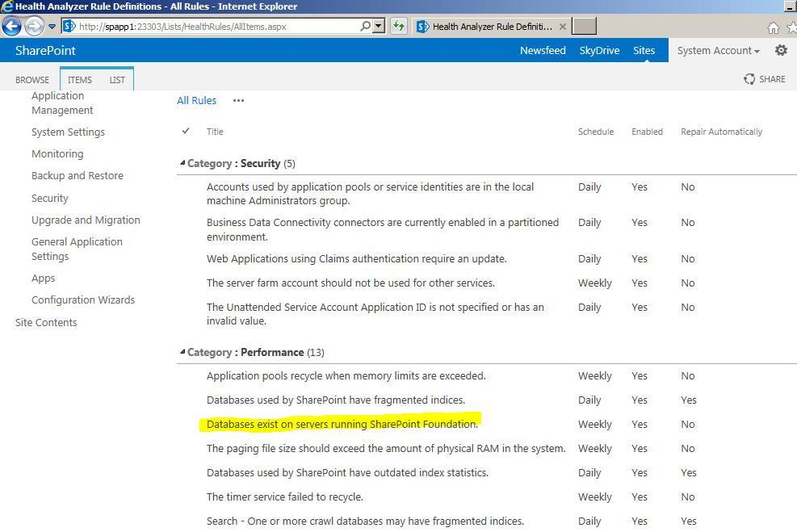Open Application Management in side navigation

(x=62, y=103)
